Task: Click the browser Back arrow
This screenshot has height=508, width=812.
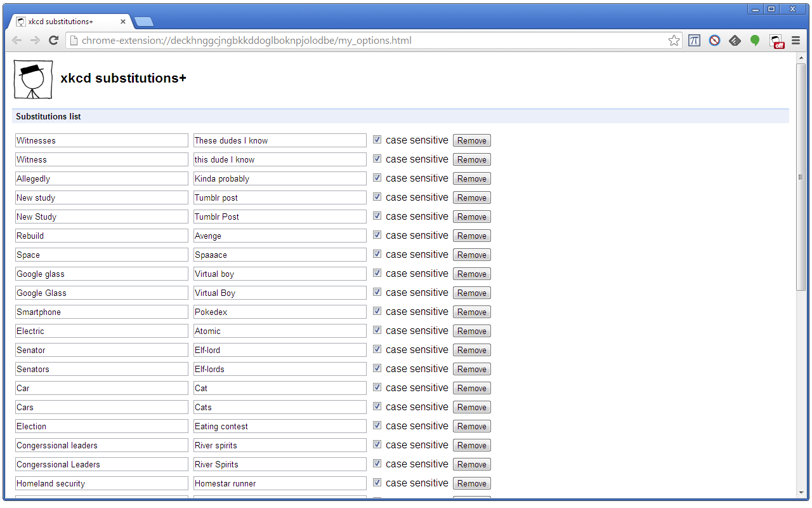Action: coord(16,41)
